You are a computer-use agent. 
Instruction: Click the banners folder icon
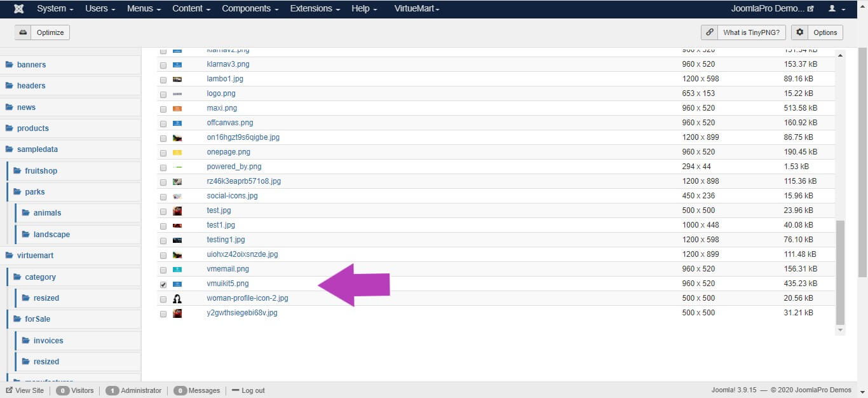[x=10, y=65]
